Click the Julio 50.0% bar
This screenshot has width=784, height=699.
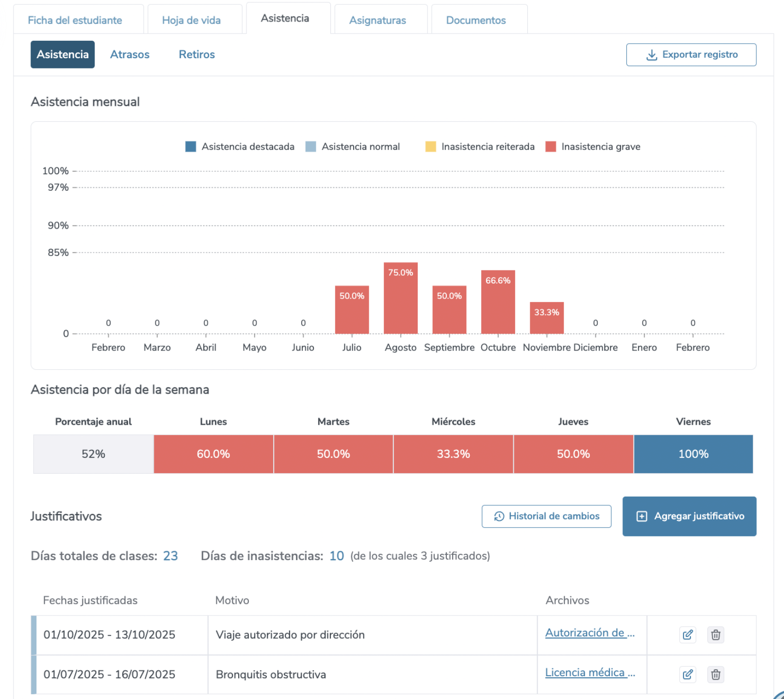352,310
